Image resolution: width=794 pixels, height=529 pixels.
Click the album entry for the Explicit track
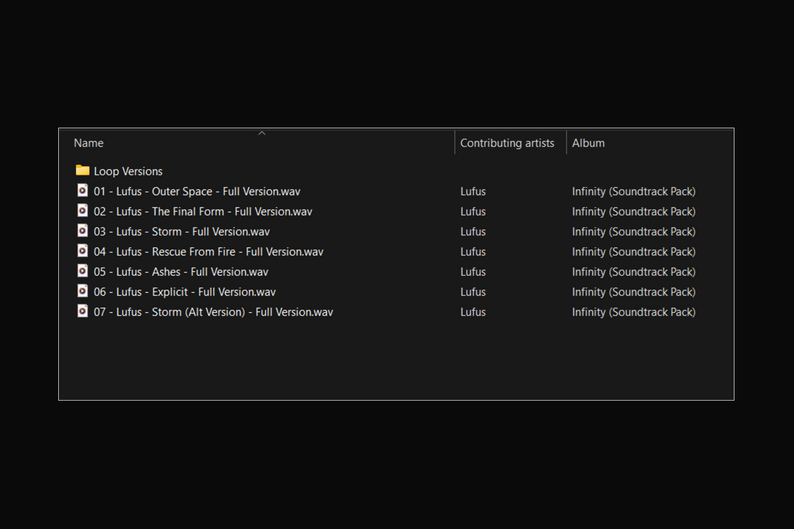[633, 292]
